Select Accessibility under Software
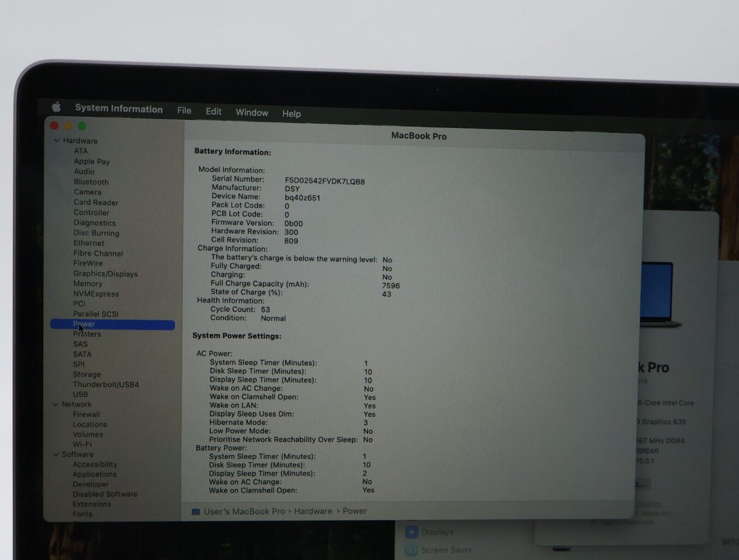Viewport: 739px width, 560px height. (95, 464)
